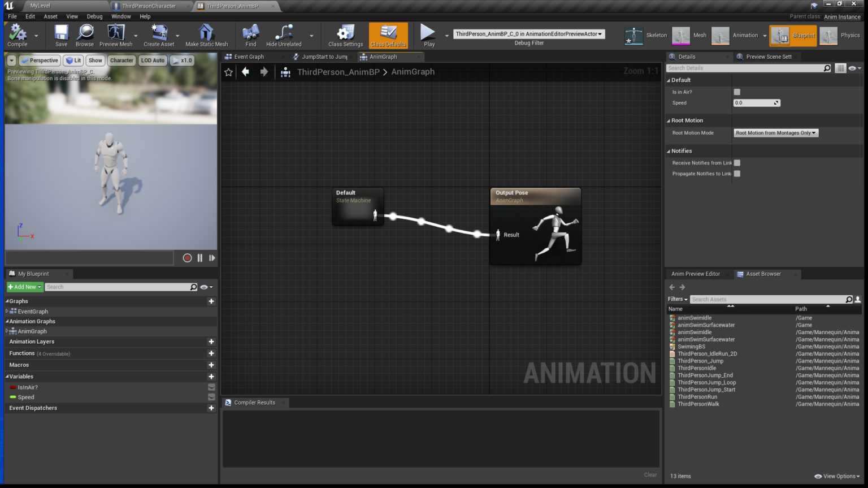Reset the Speed value to default
This screenshot has height=488, width=868.
(x=776, y=102)
